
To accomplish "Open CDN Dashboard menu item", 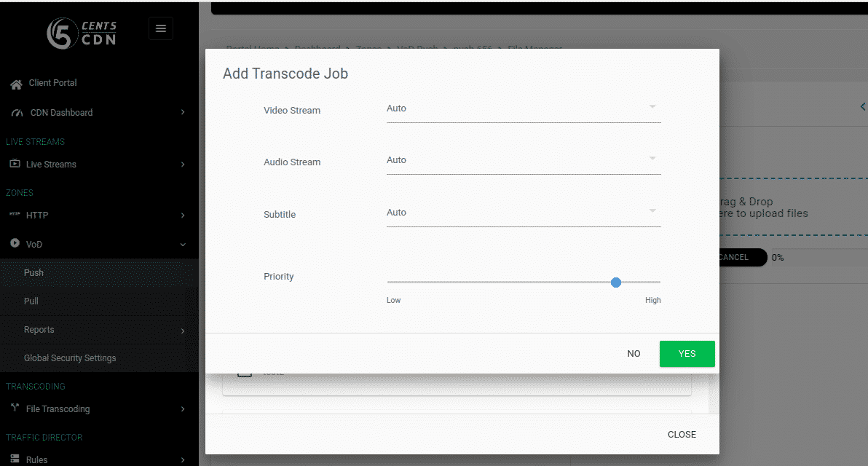I will pos(61,113).
